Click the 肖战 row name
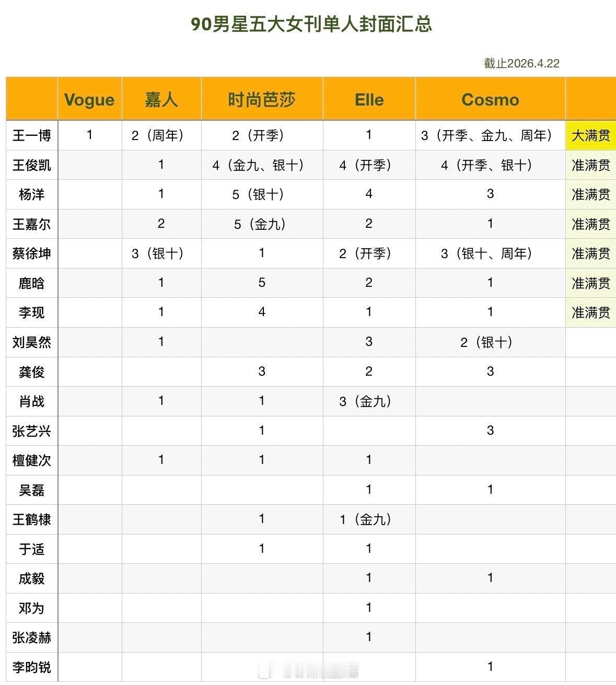Viewport: 616px width, 685px height. tap(32, 401)
